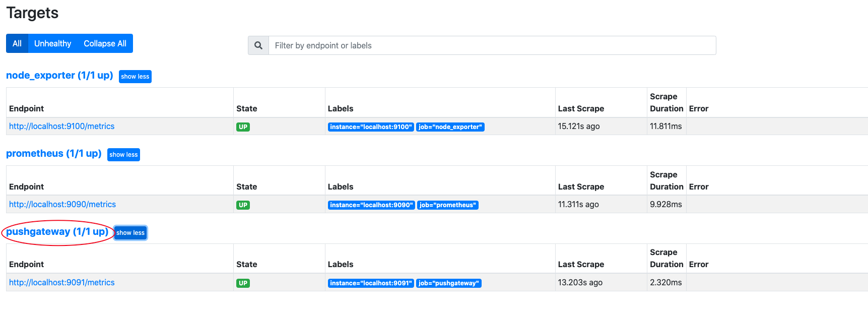Open http://localhost:9090/metrics endpoint link

point(62,204)
